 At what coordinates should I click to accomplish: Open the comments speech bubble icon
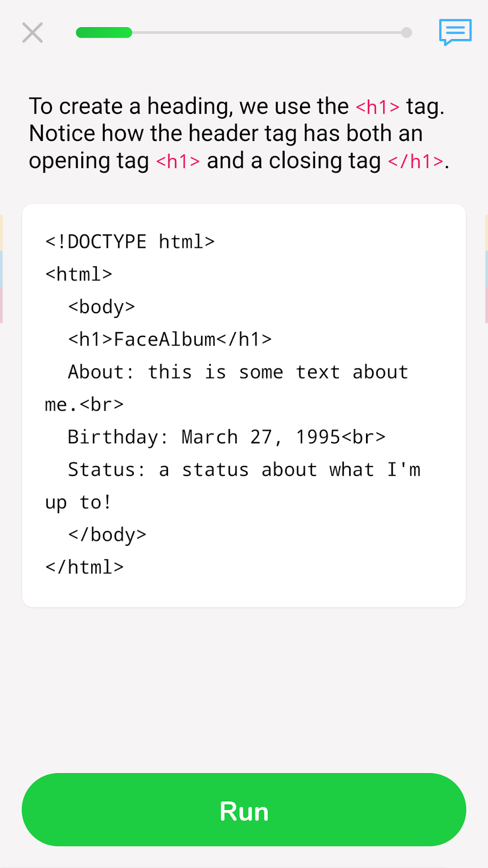[455, 33]
